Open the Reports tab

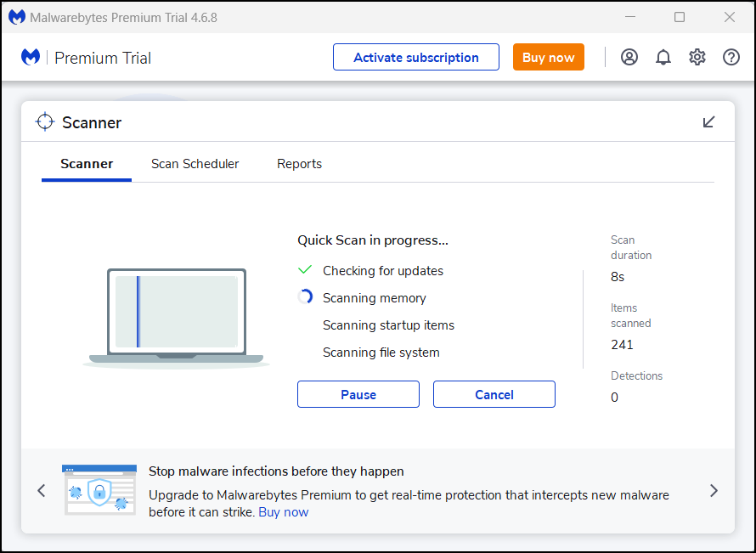(x=299, y=163)
